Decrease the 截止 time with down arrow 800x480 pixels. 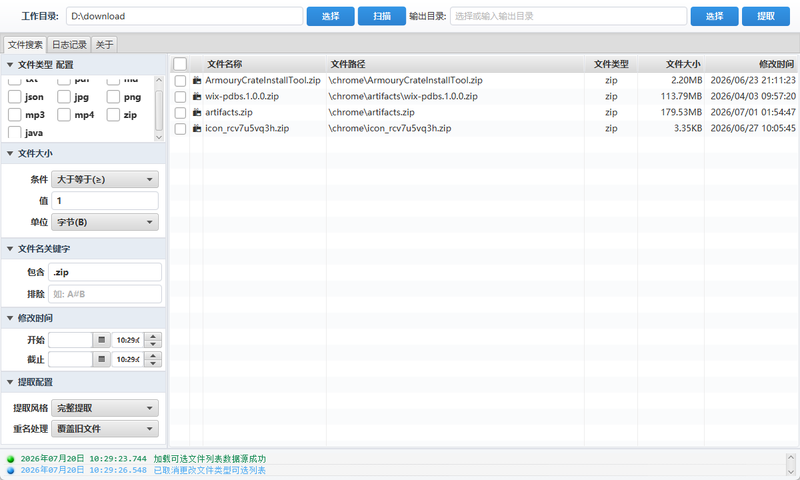pos(153,363)
